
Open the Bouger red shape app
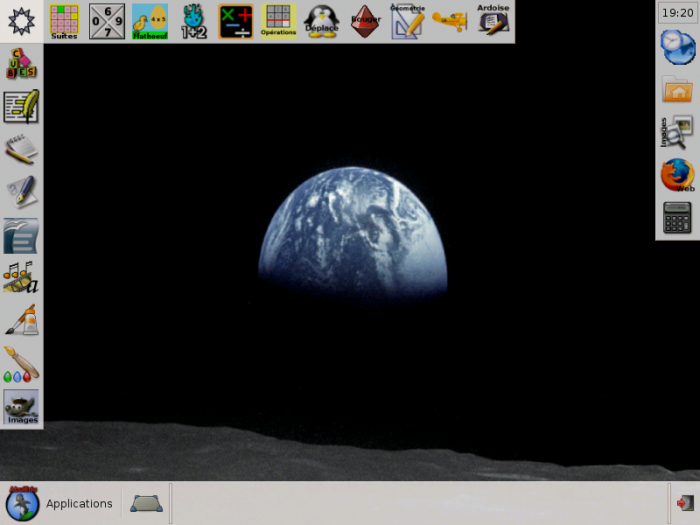tap(365, 21)
